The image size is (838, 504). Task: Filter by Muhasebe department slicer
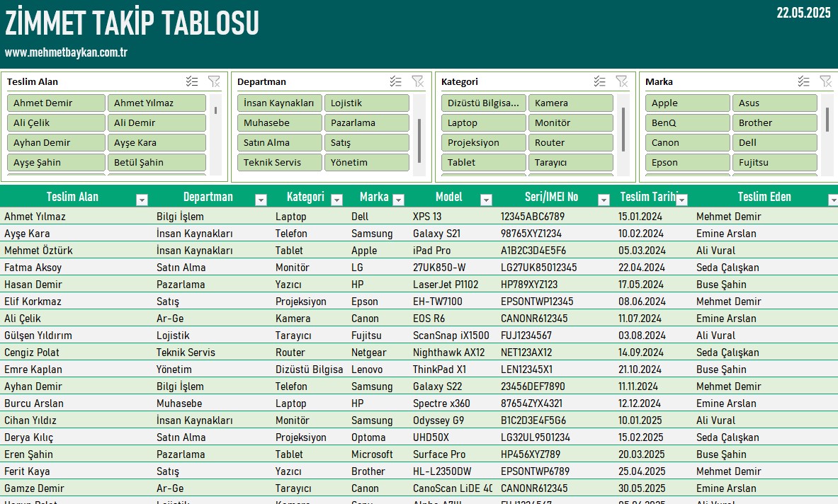[280, 122]
